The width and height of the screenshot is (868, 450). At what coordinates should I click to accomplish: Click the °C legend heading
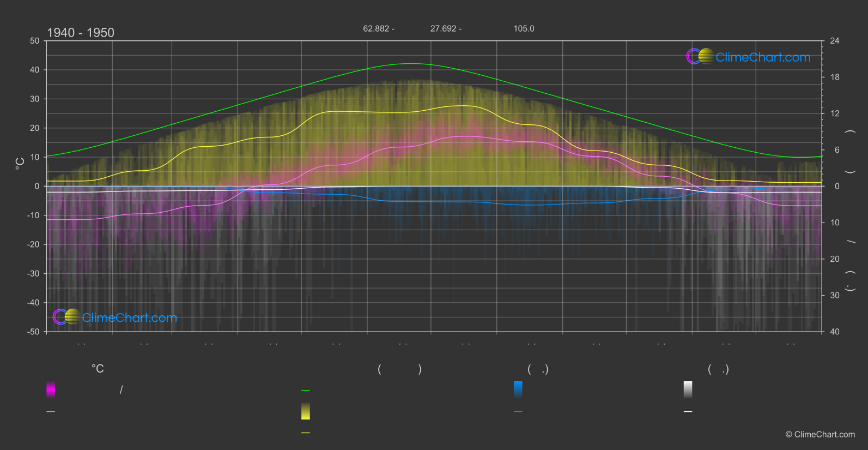pyautogui.click(x=98, y=369)
